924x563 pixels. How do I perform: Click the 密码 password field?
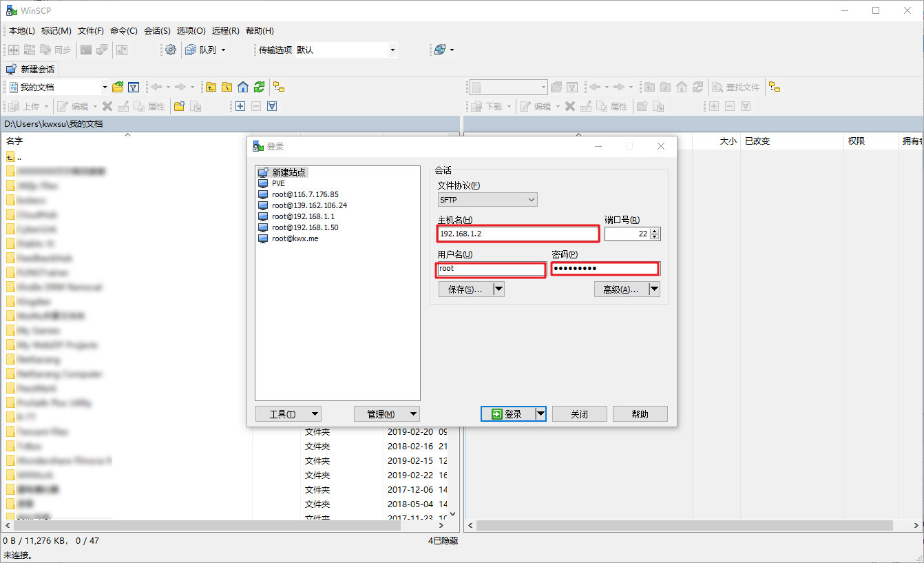[x=605, y=269]
